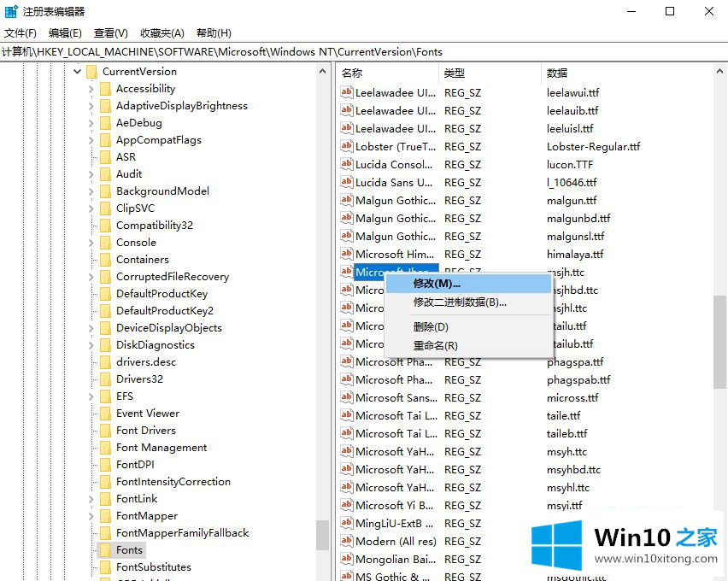728x581 pixels.
Task: Open the 编辑(E) menu
Action: coord(65,33)
